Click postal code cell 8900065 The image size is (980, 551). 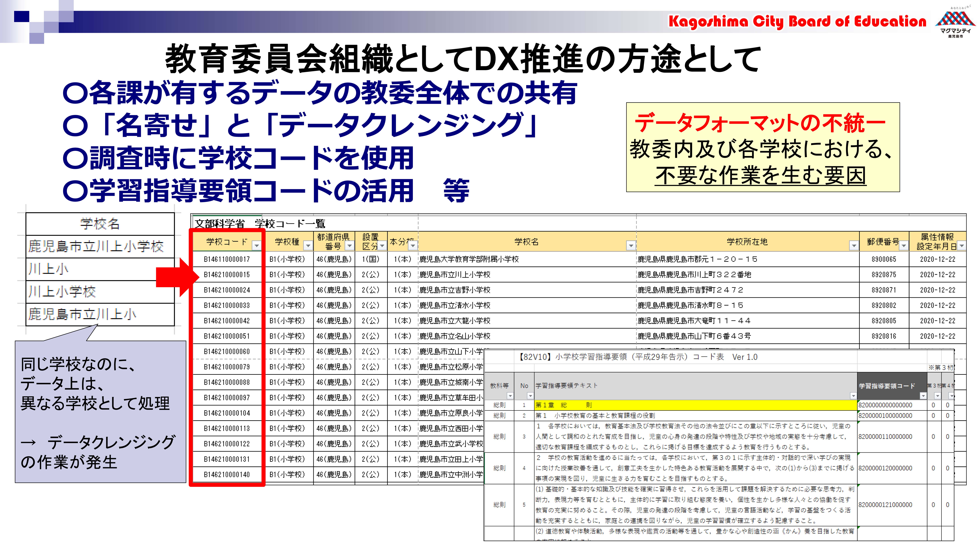[x=884, y=259]
